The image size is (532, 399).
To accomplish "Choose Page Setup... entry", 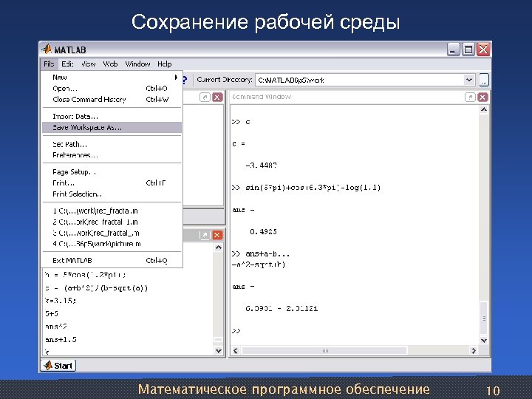I will pyautogui.click(x=112, y=172).
